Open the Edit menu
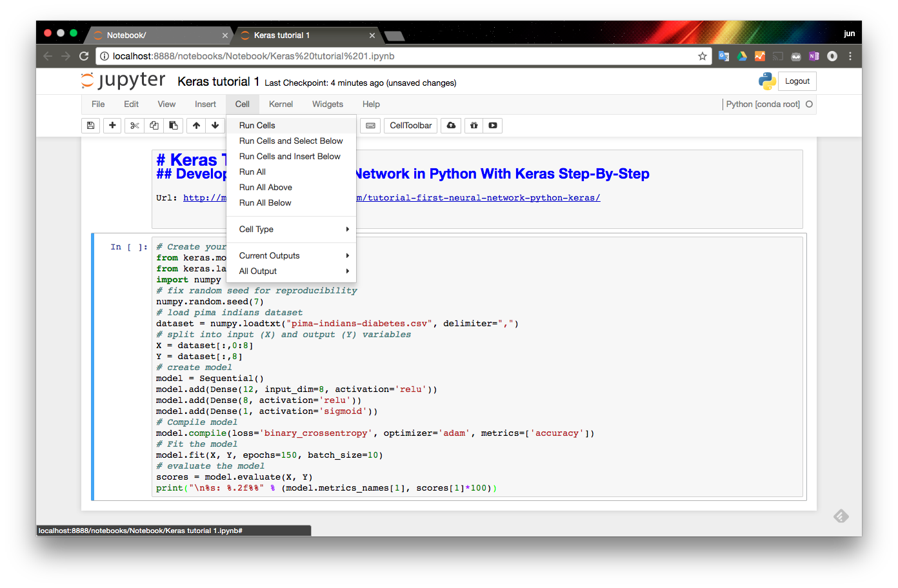The width and height of the screenshot is (898, 588). pos(131,104)
